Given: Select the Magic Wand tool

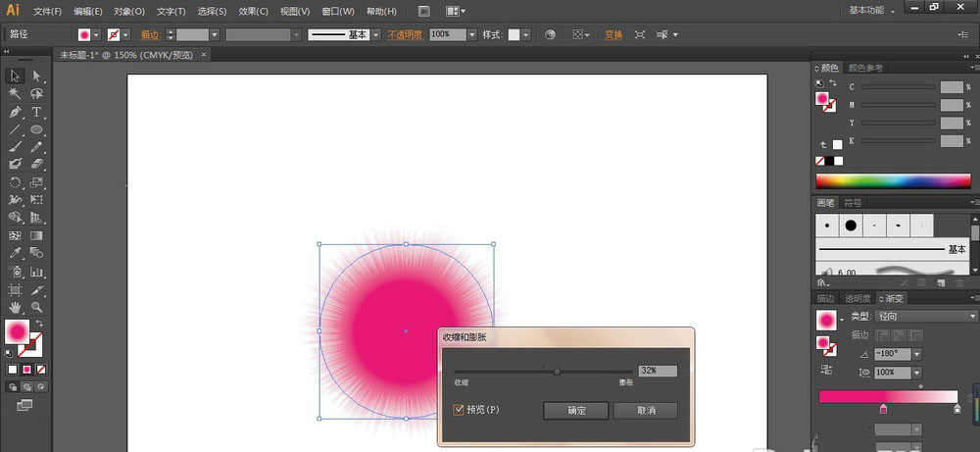Looking at the screenshot, I should click(x=16, y=94).
